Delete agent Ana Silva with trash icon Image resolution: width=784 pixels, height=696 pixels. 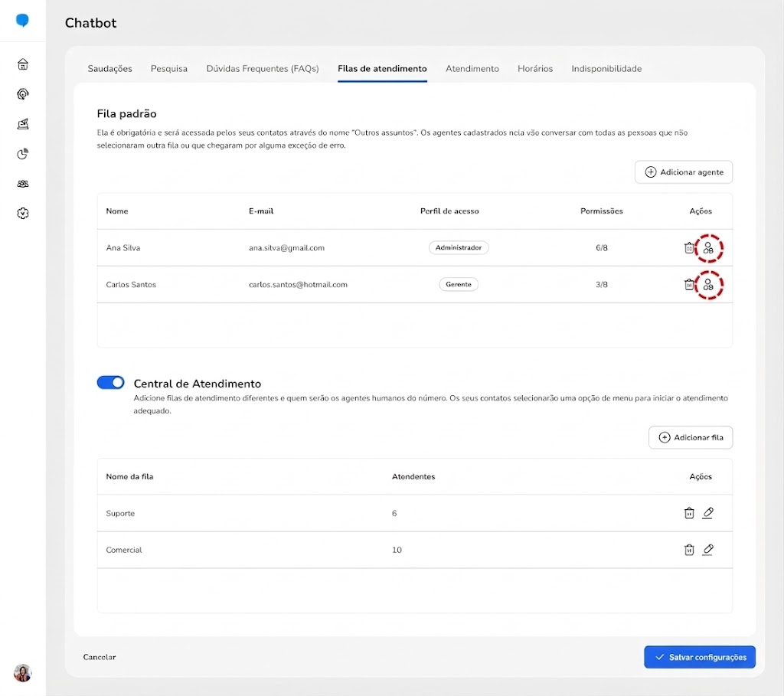point(689,247)
